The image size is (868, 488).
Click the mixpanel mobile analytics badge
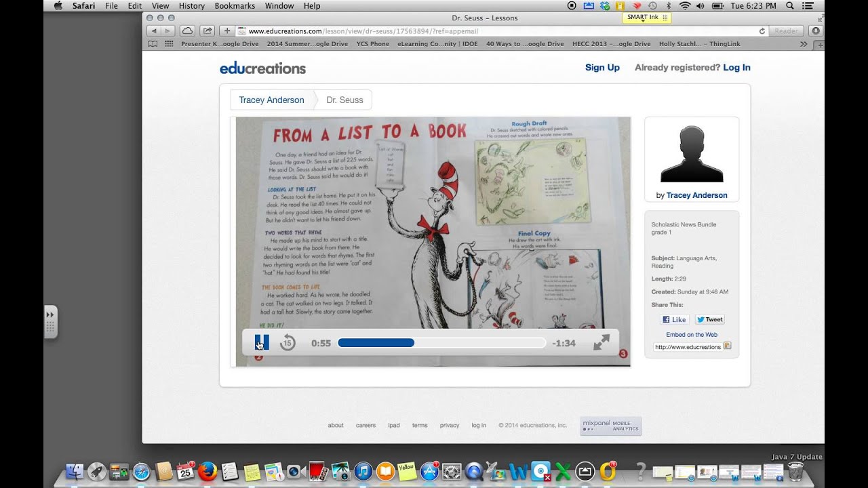pyautogui.click(x=610, y=426)
